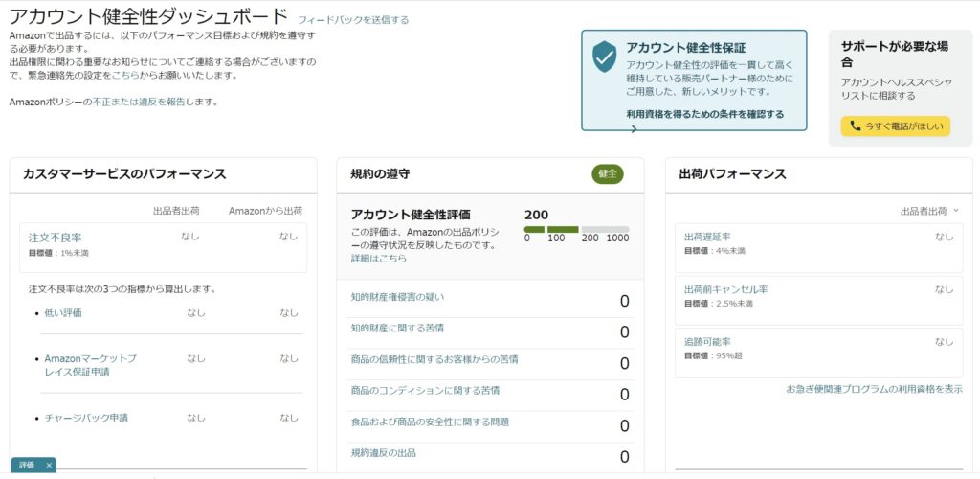Click 今すぐ電話がほしい button

pos(895,126)
